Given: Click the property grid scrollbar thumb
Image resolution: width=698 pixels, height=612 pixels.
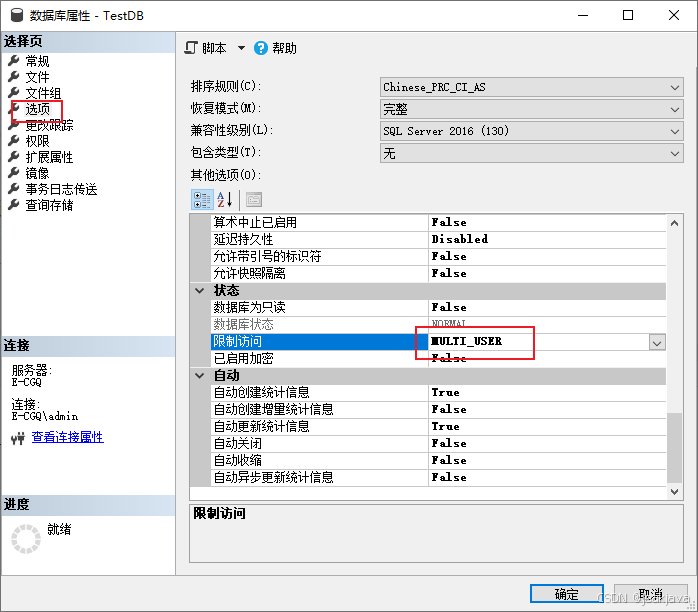Looking at the screenshot, I should pyautogui.click(x=674, y=448).
